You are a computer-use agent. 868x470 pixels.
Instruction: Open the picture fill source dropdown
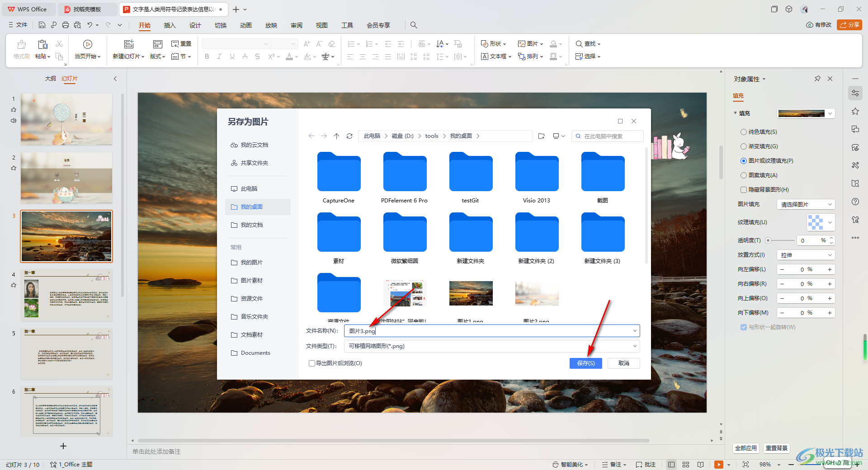(806, 204)
